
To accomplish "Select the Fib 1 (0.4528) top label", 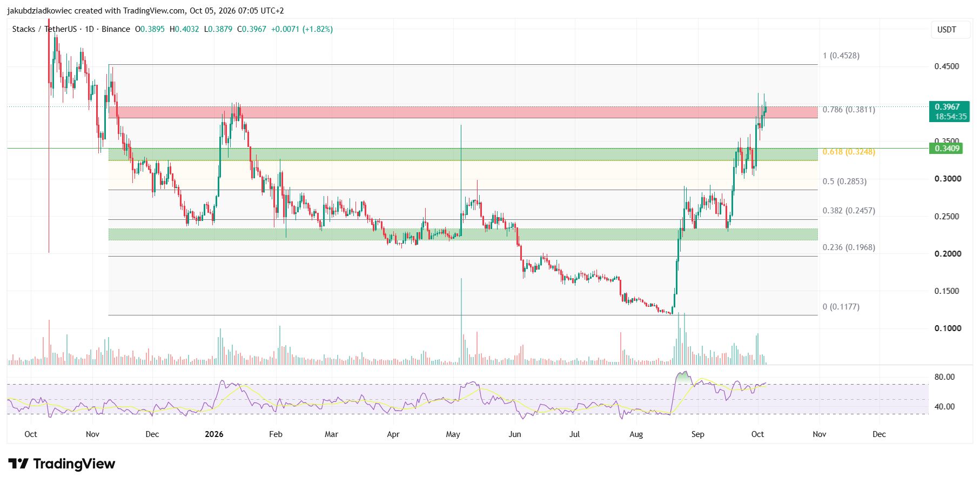I will pyautogui.click(x=841, y=56).
